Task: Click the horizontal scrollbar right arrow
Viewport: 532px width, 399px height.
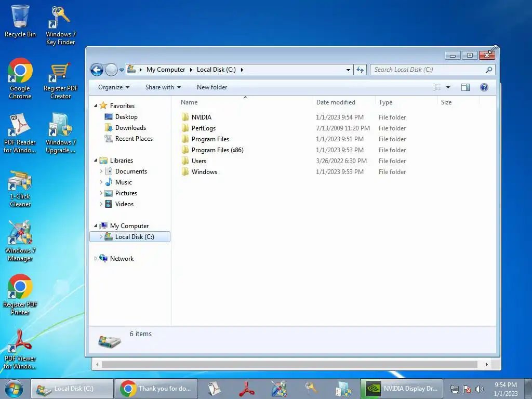Action: 486,364
